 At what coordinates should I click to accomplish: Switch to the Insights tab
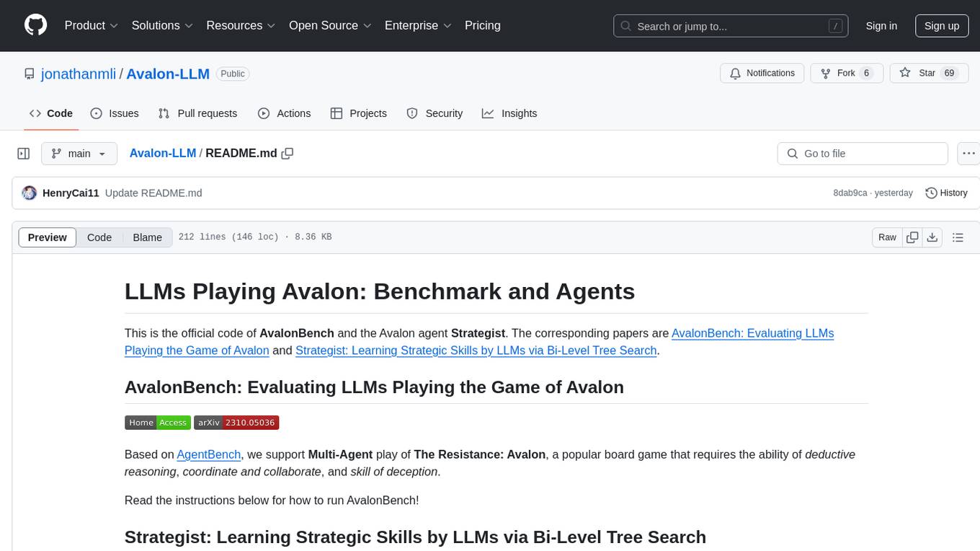pyautogui.click(x=509, y=113)
